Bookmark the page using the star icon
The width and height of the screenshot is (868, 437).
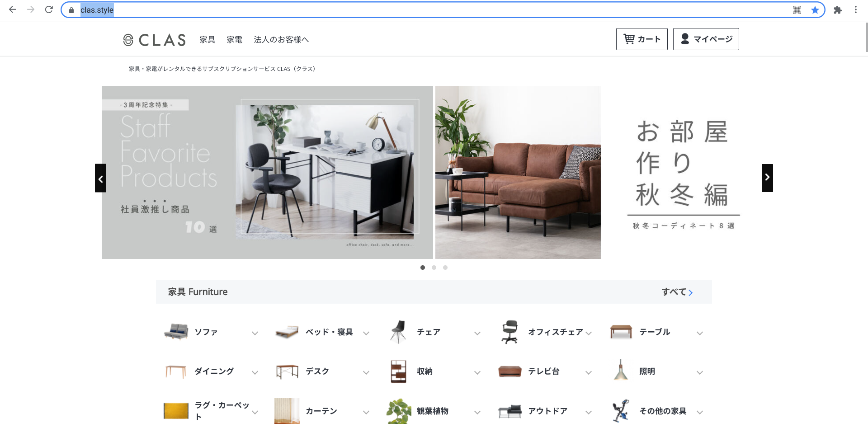coord(815,10)
